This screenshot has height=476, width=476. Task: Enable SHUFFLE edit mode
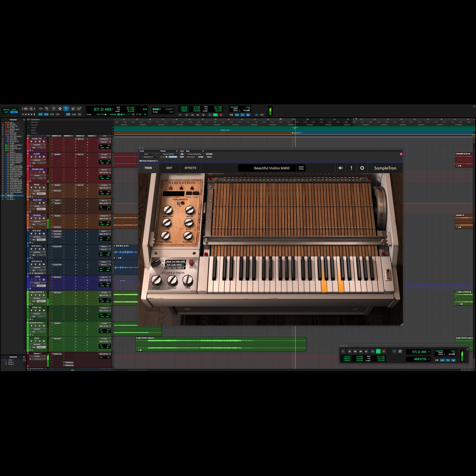tap(6, 109)
